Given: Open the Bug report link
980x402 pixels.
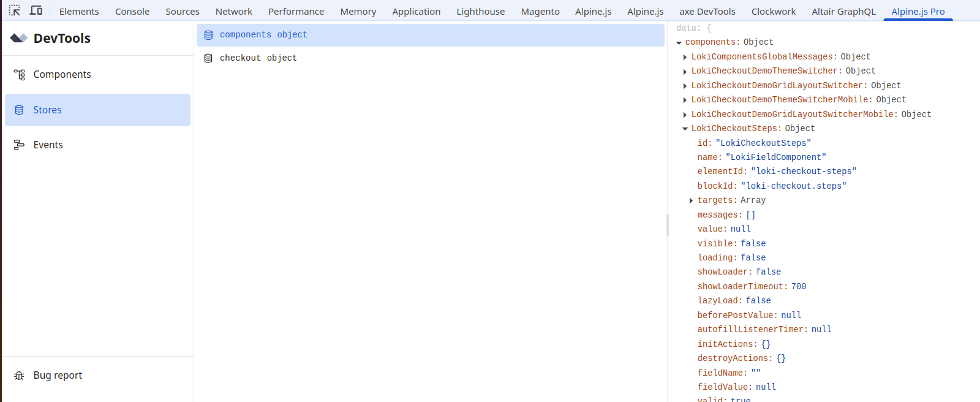Looking at the screenshot, I should (x=98, y=376).
